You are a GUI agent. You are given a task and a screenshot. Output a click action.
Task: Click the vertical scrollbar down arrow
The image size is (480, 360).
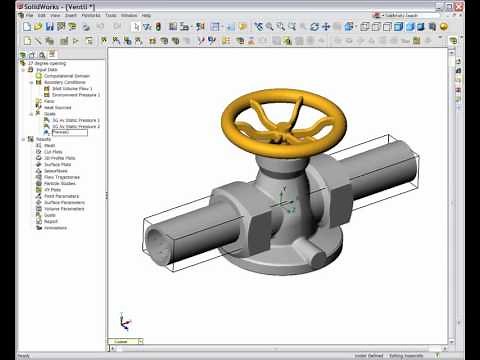[452, 342]
